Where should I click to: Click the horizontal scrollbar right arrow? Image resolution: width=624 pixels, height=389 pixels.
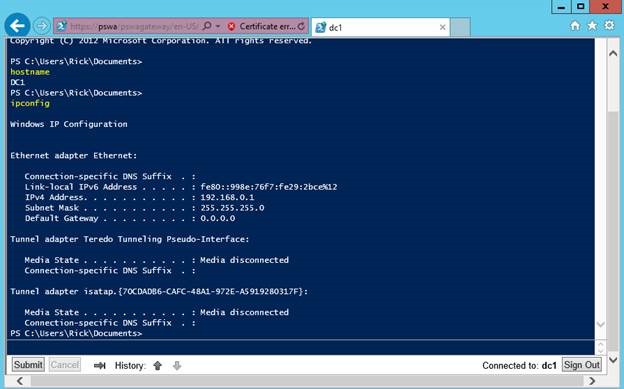(592, 381)
